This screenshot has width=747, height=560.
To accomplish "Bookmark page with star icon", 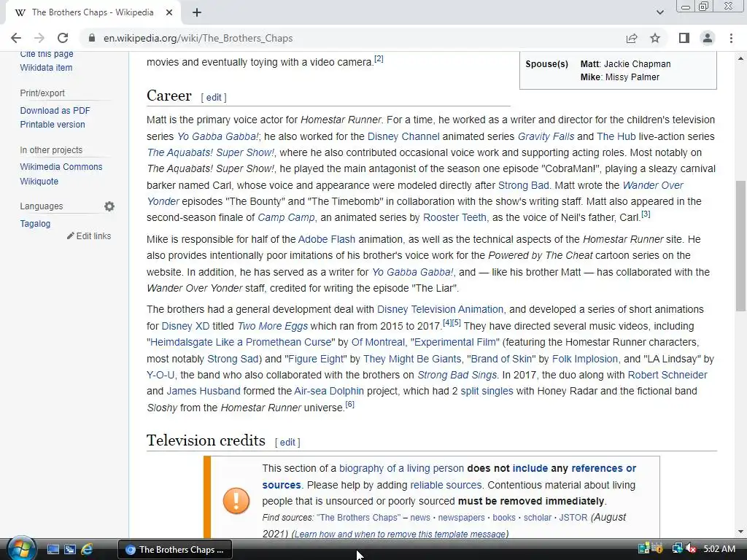I will 655,38.
